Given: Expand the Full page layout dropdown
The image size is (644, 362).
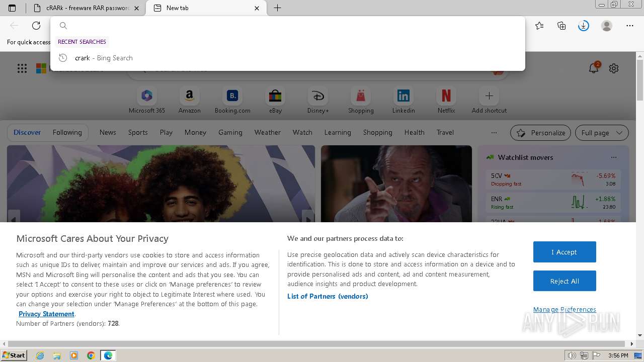Looking at the screenshot, I should click(x=602, y=133).
